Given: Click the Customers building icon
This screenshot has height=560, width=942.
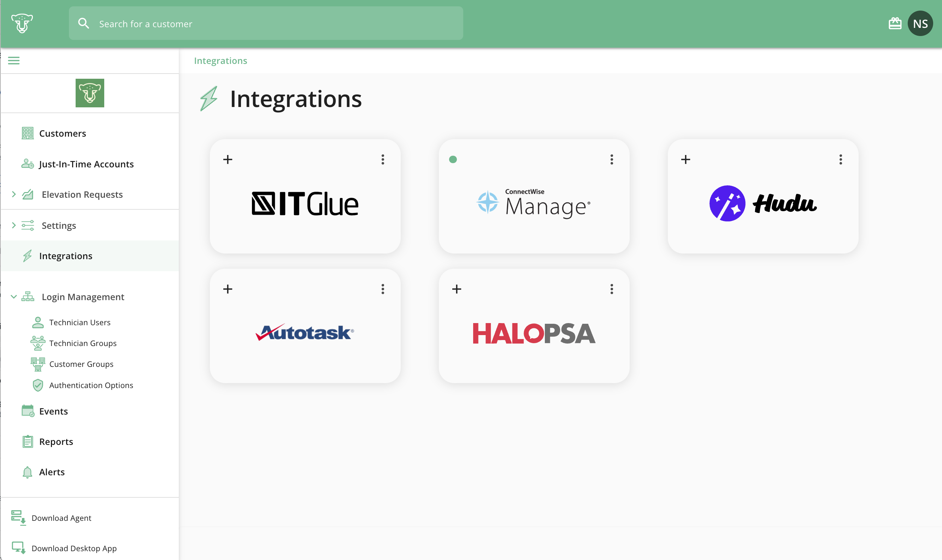Looking at the screenshot, I should tap(28, 133).
